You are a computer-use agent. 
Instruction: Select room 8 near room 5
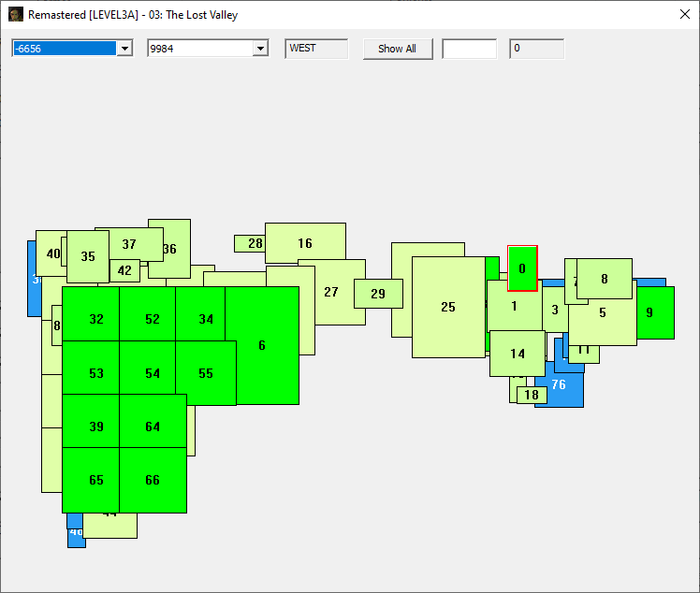605,279
